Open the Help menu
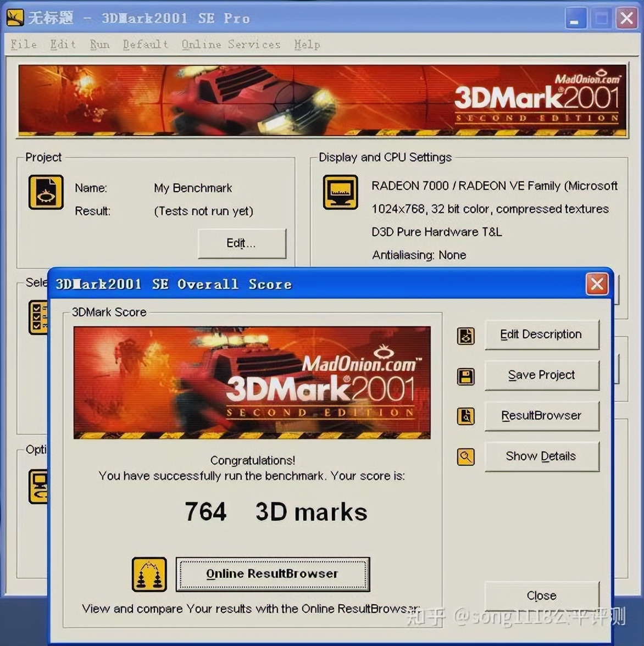This screenshot has width=644, height=646. [x=307, y=44]
